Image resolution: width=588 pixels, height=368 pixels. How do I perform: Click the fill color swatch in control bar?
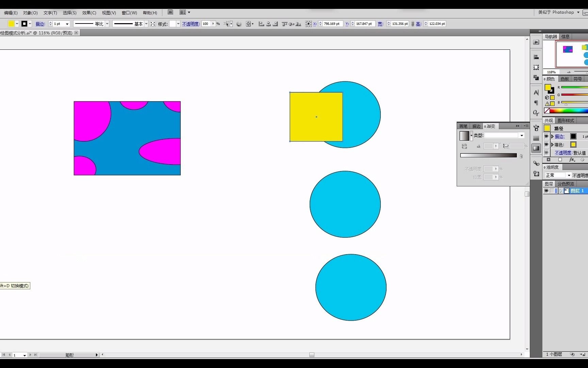tap(11, 24)
